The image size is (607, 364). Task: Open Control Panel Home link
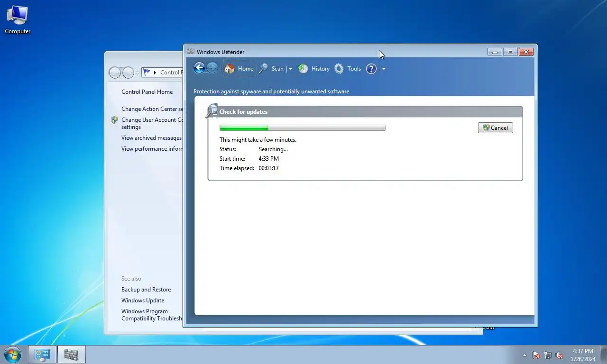pyautogui.click(x=147, y=92)
